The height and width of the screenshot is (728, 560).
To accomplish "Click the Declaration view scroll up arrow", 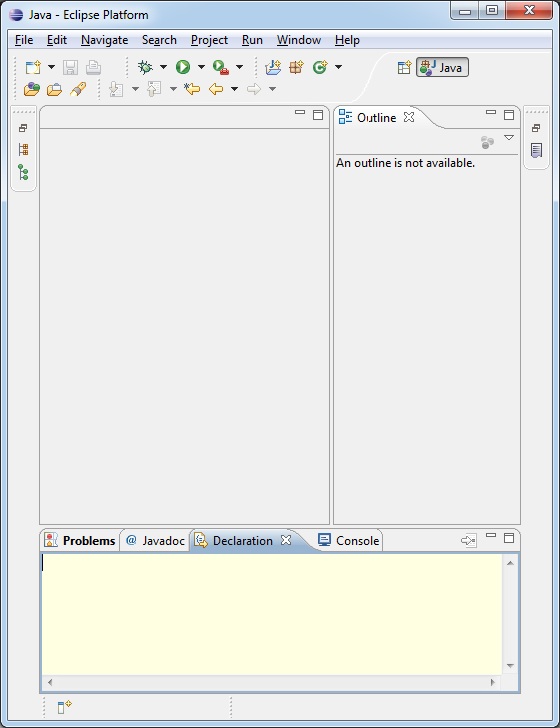I will [x=510, y=563].
